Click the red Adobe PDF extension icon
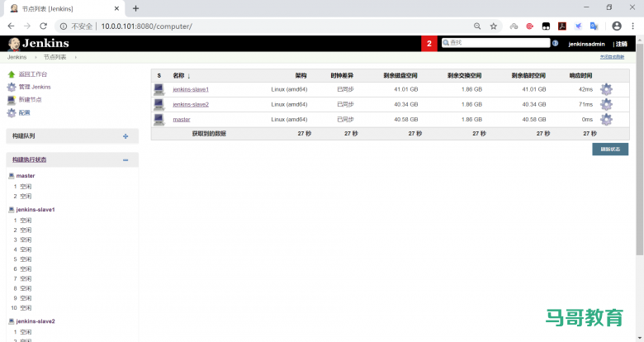644x342 pixels. tap(562, 26)
